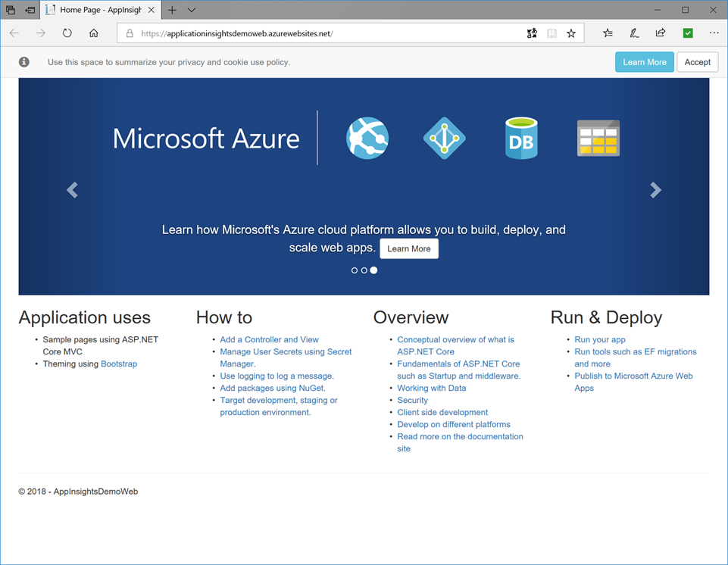Click the tabs you've set aside icon
This screenshot has width=728, height=565.
10,10
